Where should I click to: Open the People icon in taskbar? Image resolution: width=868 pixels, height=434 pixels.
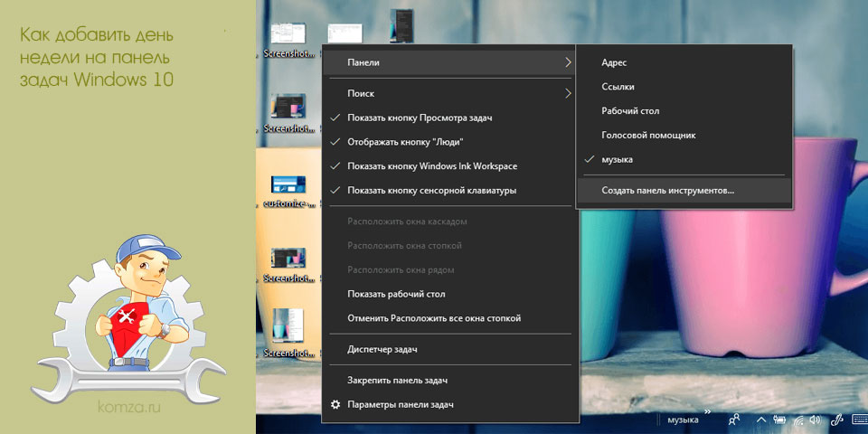tap(734, 419)
